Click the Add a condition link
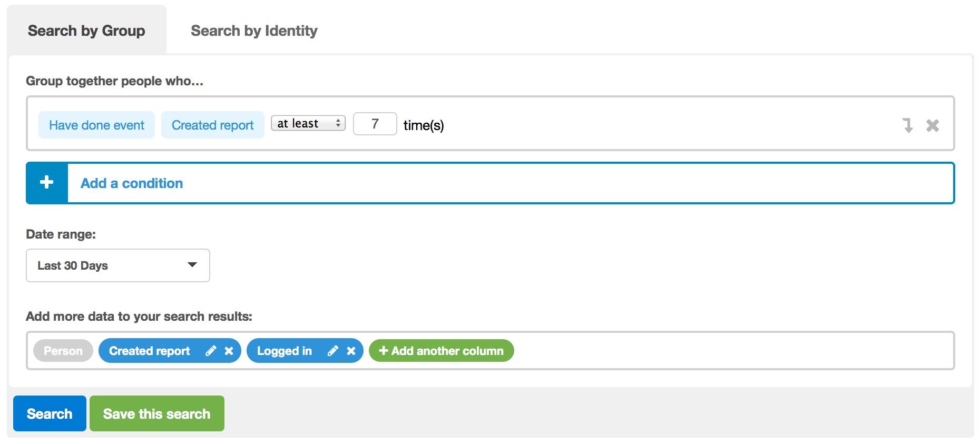 click(132, 183)
